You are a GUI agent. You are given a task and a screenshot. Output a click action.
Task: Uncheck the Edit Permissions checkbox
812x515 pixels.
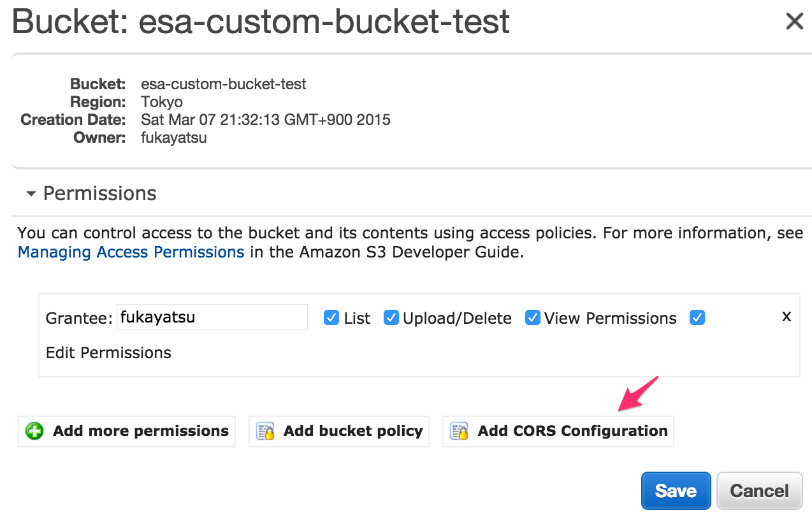pyautogui.click(x=697, y=317)
